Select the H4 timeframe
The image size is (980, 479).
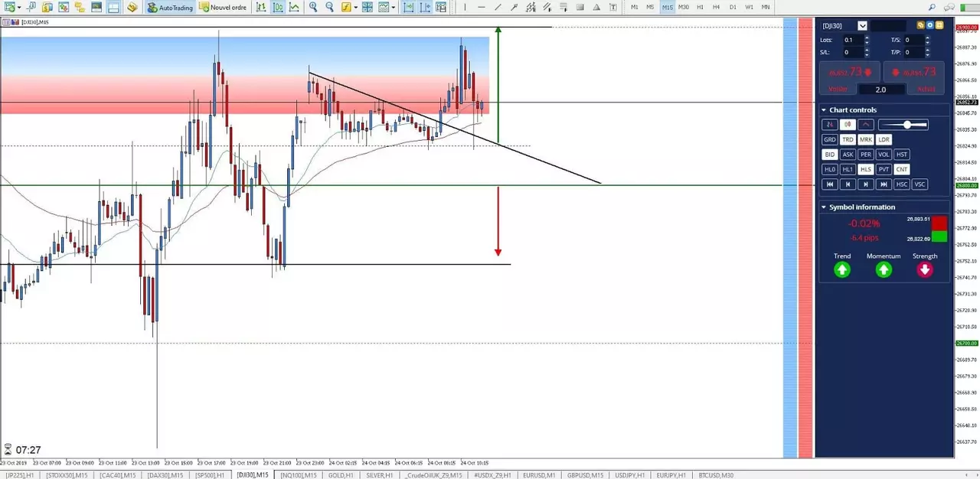(x=716, y=7)
